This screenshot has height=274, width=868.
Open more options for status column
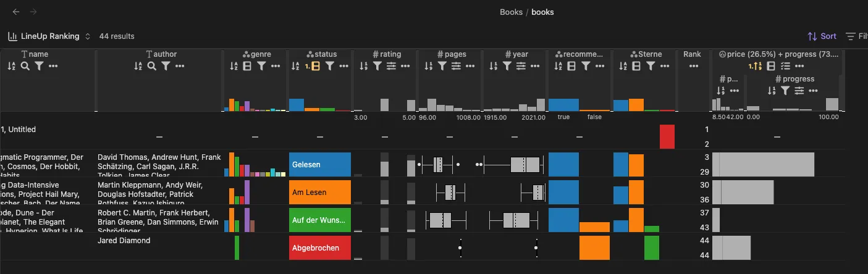[x=344, y=66]
